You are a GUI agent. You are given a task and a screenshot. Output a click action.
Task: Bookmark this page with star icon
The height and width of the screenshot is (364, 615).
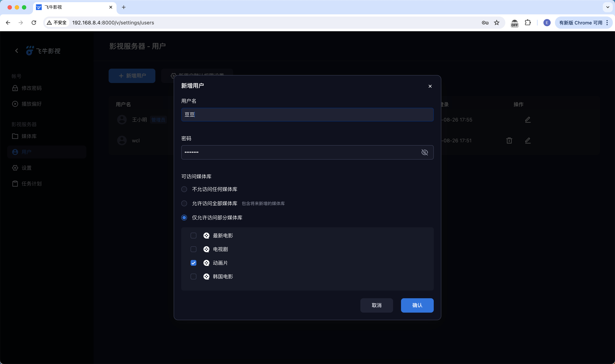point(497,23)
